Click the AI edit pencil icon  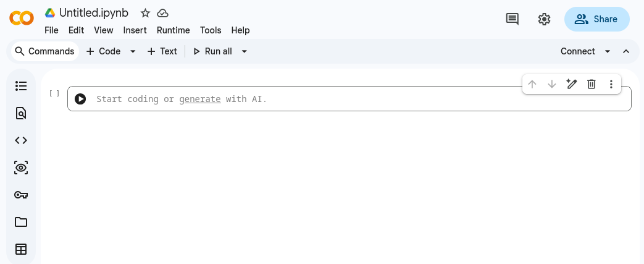point(571,84)
